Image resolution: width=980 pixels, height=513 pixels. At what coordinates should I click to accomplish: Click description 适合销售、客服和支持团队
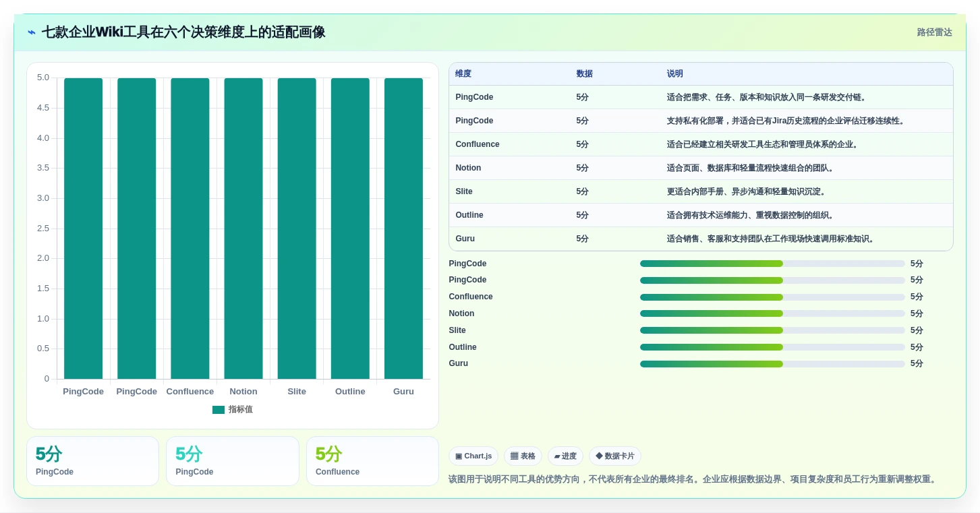[770, 239]
